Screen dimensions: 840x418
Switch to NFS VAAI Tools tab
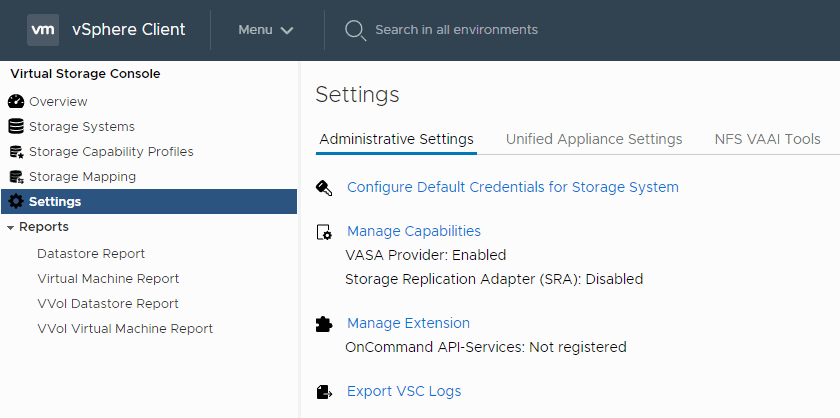click(x=767, y=139)
